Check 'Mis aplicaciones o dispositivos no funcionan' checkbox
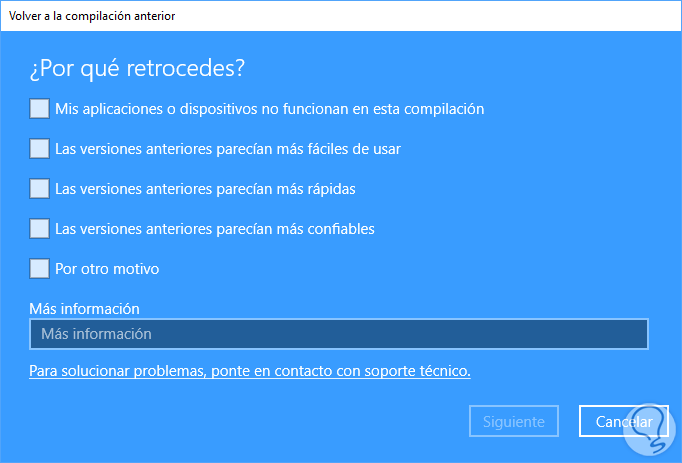 coord(39,108)
